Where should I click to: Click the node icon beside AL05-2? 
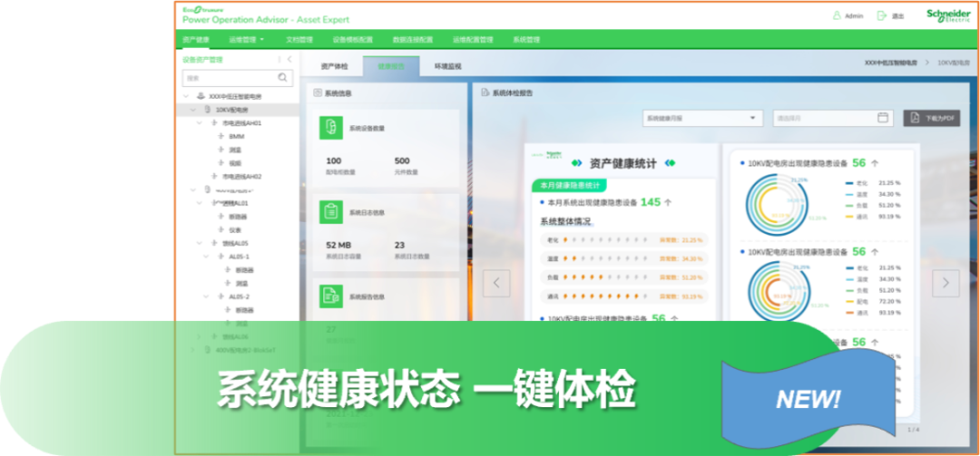(220, 296)
